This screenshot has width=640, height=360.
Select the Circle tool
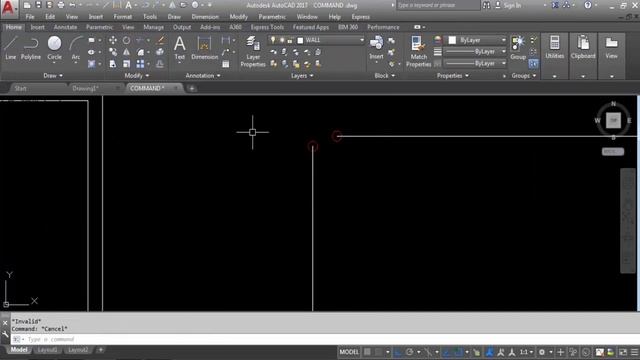pyautogui.click(x=54, y=48)
